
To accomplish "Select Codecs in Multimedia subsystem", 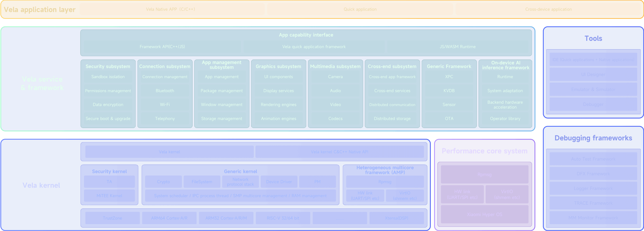I will click(335, 119).
